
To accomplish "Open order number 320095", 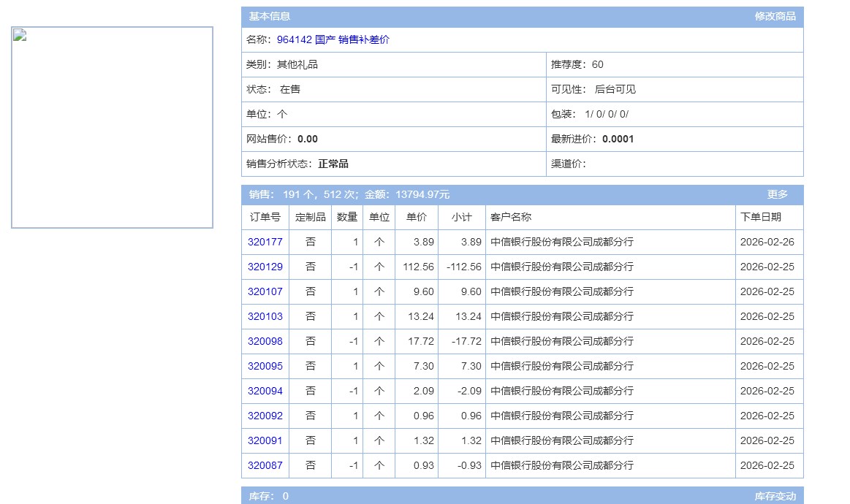I will coord(265,366).
